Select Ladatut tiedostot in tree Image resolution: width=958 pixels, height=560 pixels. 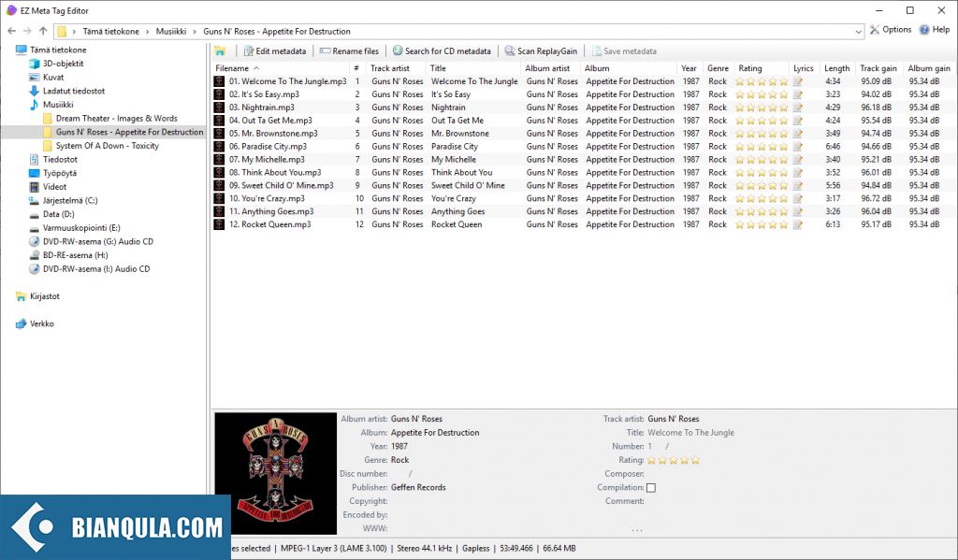(74, 91)
